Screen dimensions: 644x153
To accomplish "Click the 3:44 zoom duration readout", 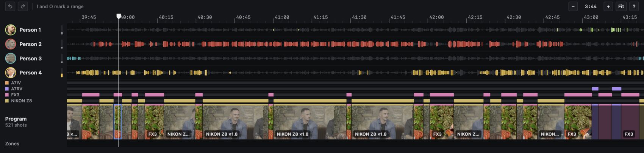I will pos(591,6).
